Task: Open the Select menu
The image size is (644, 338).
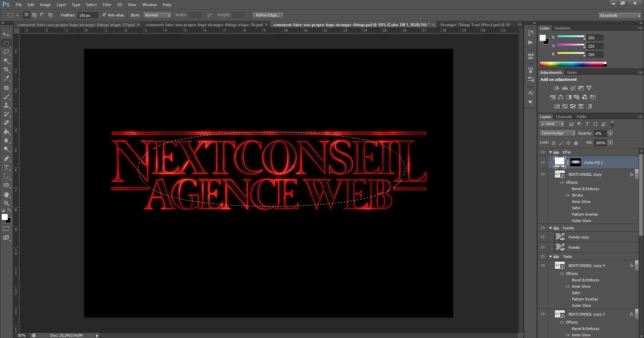Action: point(91,5)
